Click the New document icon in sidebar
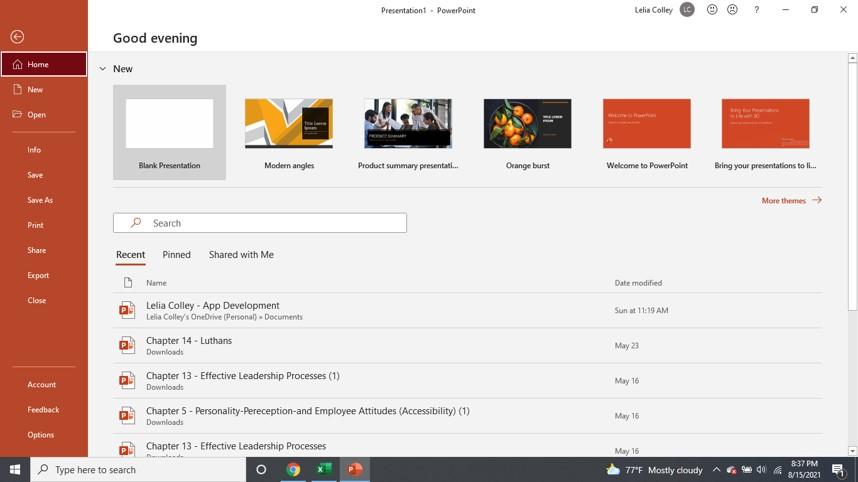858x482 pixels. point(18,89)
